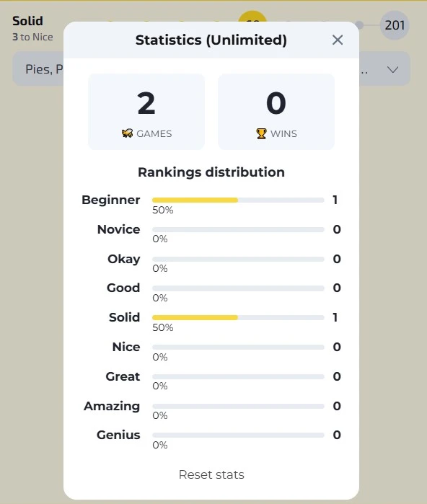427x504 pixels.
Task: Select the Games count card
Action: click(146, 112)
